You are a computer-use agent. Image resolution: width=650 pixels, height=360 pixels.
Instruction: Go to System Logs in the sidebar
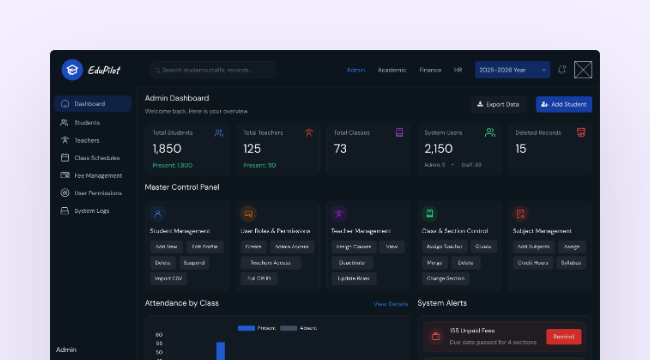point(93,211)
